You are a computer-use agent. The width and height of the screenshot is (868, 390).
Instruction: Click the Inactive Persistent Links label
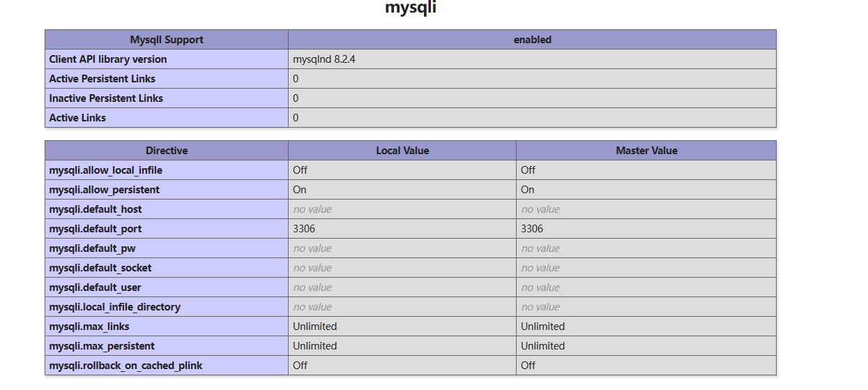tap(106, 98)
